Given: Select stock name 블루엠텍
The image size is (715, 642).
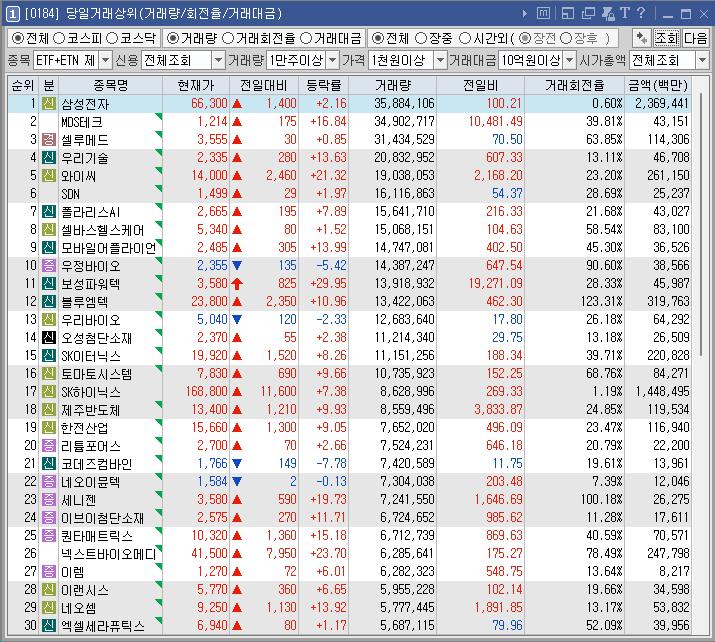Looking at the screenshot, I should click(84, 302).
